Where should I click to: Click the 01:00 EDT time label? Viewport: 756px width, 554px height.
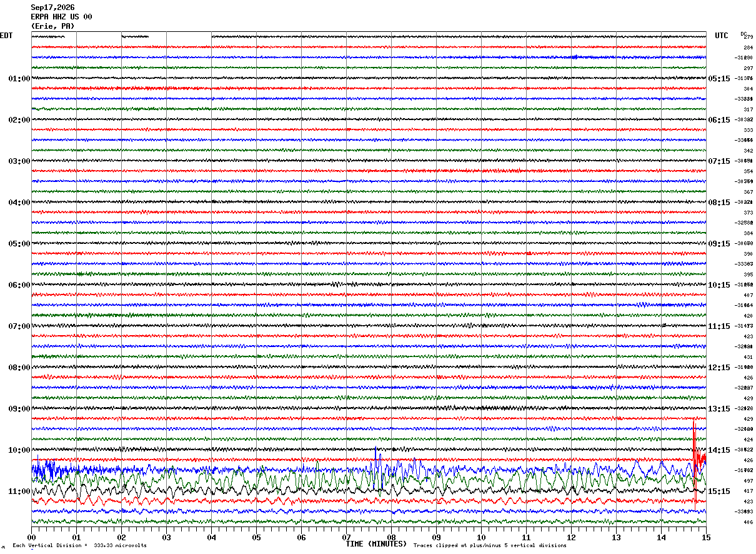point(19,79)
